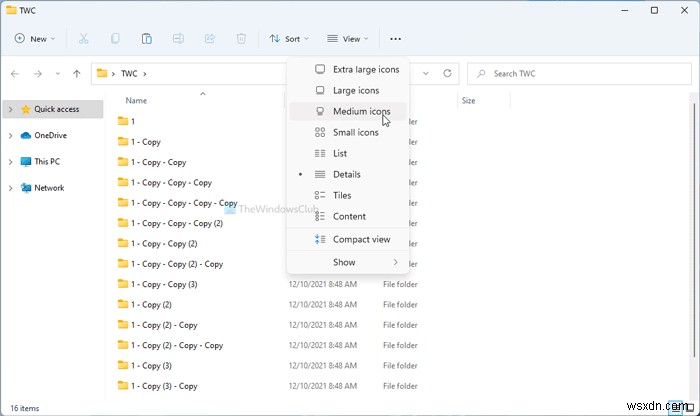Go up one folder level arrow
The image size is (700, 416).
tap(77, 74)
